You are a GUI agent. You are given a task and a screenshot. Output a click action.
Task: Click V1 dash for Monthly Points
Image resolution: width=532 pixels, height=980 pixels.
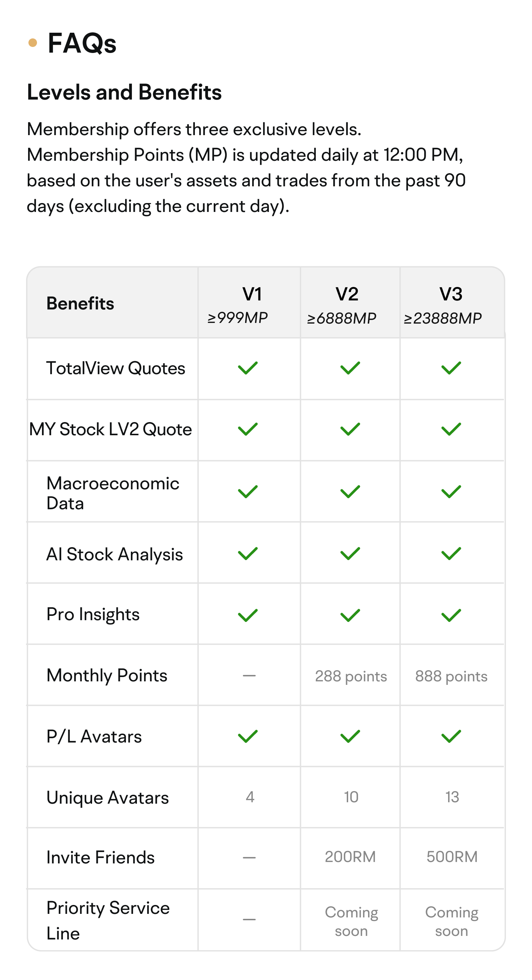249,676
